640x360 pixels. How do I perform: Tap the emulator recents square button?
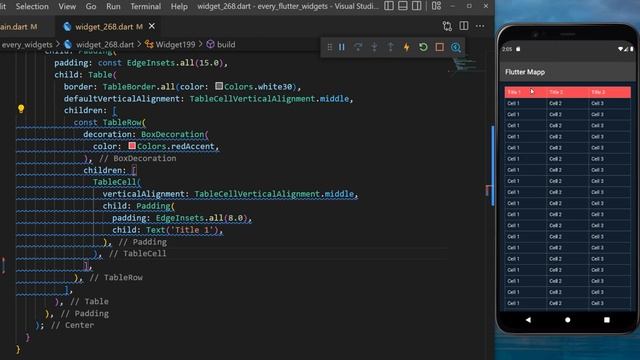(x=607, y=320)
